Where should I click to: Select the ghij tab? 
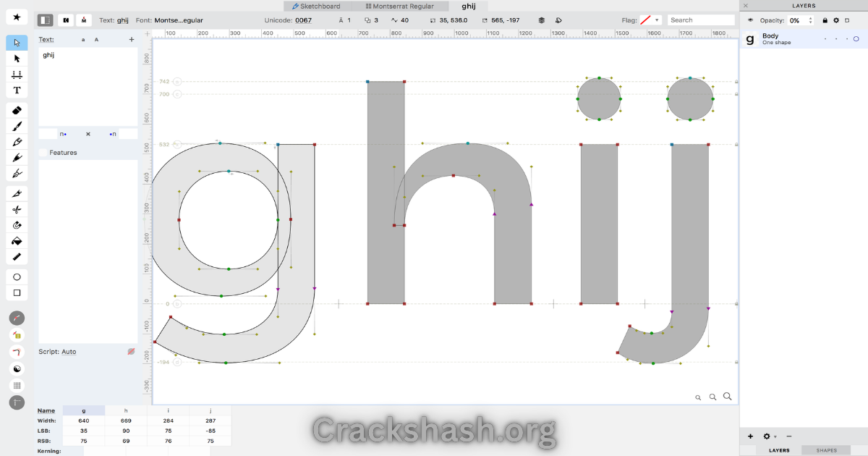tap(468, 6)
